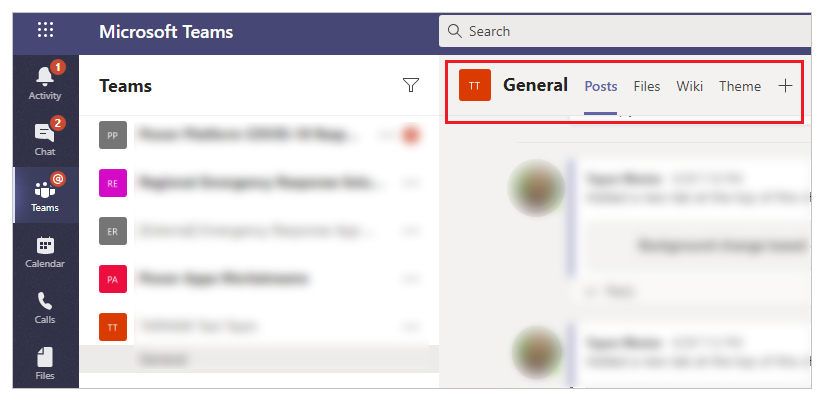Select the magenta RE team avatar
Viewport: 829px width, 408px height.
tap(113, 183)
